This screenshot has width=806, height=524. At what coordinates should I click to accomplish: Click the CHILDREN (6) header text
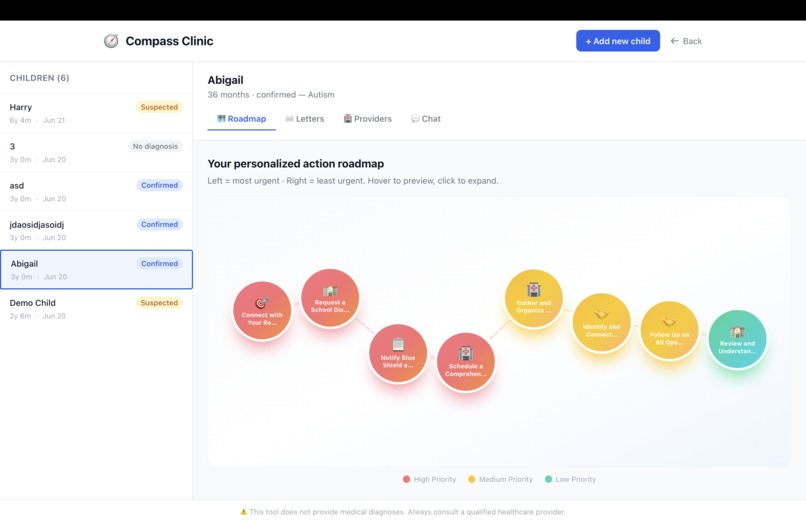(39, 78)
